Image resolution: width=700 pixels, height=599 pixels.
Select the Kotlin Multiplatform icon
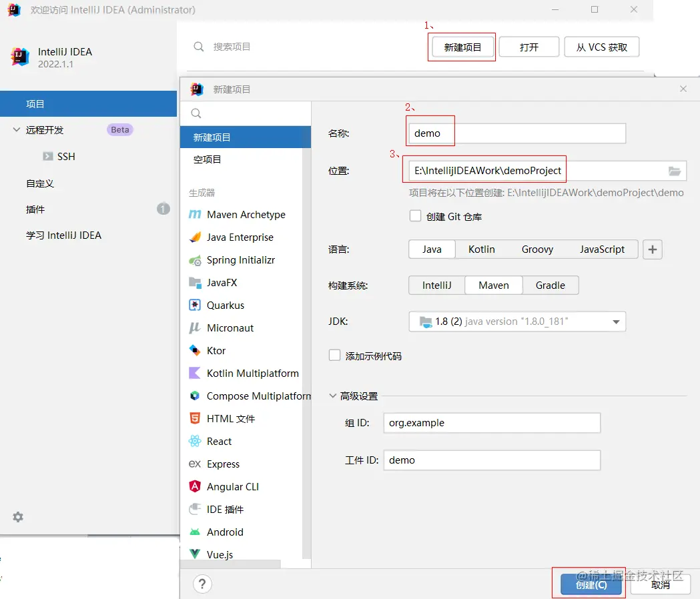(x=195, y=373)
